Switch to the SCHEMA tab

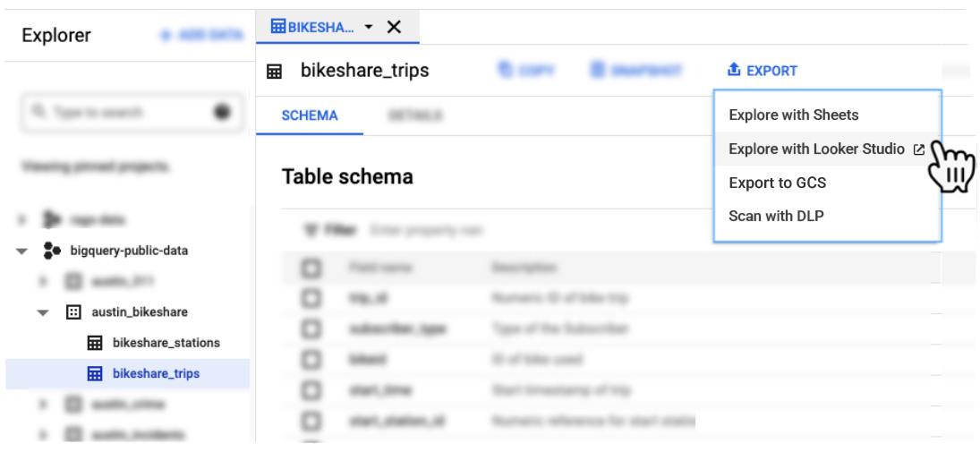tap(310, 116)
